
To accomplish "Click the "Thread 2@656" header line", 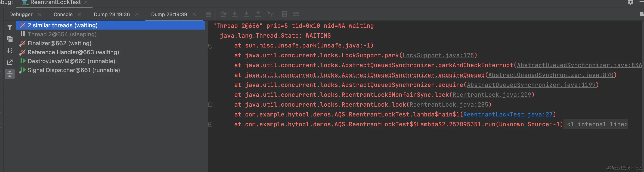I will click(x=293, y=26).
